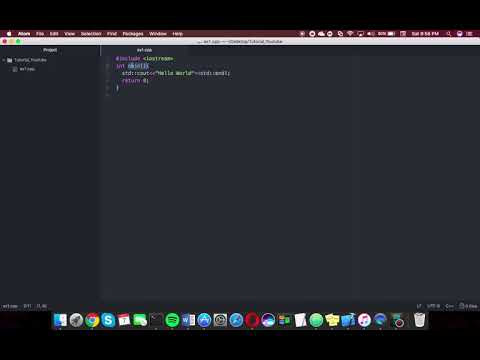Open Spotify from the Dock
Screen dimensions: 480x360
point(172,320)
